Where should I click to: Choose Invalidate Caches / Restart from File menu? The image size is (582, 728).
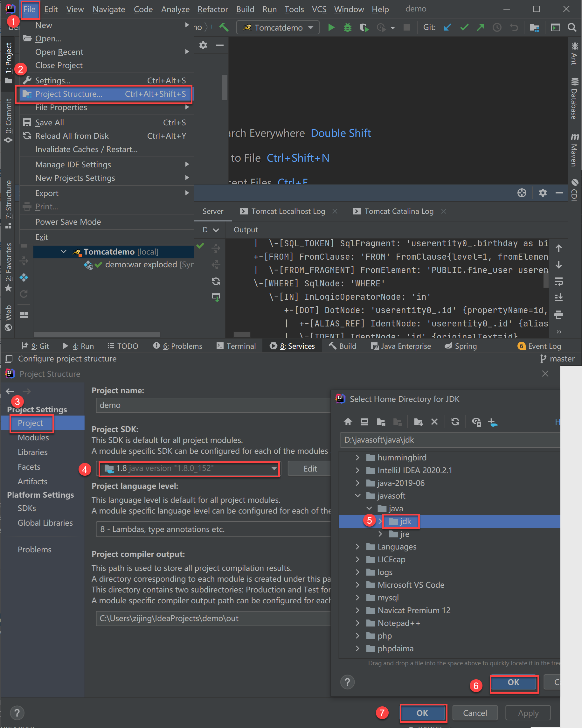click(107, 149)
